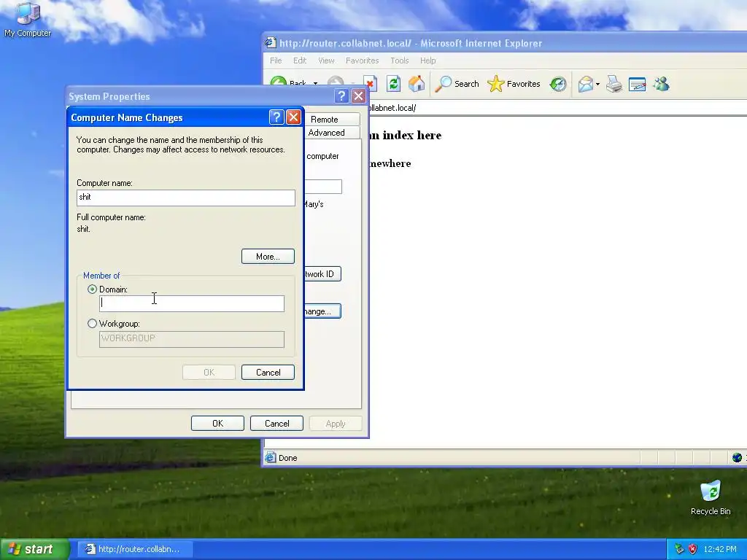Click the Change... button in System Properties

tap(322, 311)
